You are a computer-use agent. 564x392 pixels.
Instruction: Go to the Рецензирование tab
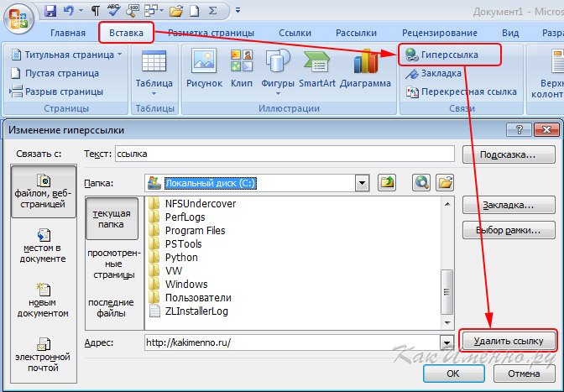click(x=440, y=33)
